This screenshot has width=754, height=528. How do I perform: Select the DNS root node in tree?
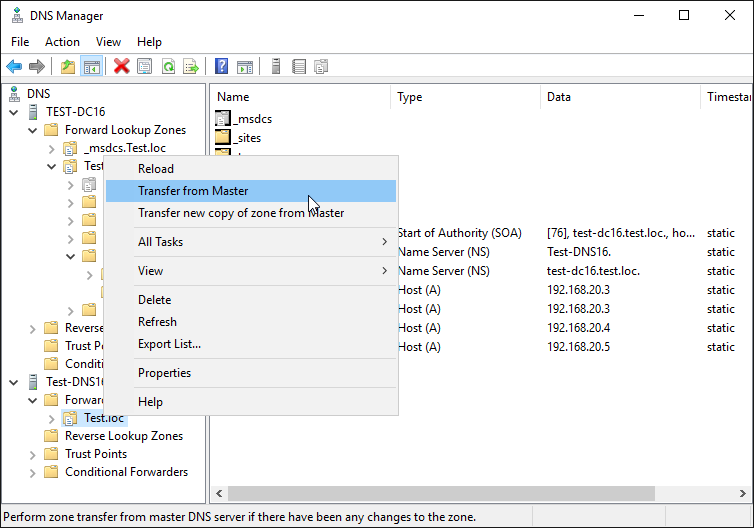[x=38, y=93]
